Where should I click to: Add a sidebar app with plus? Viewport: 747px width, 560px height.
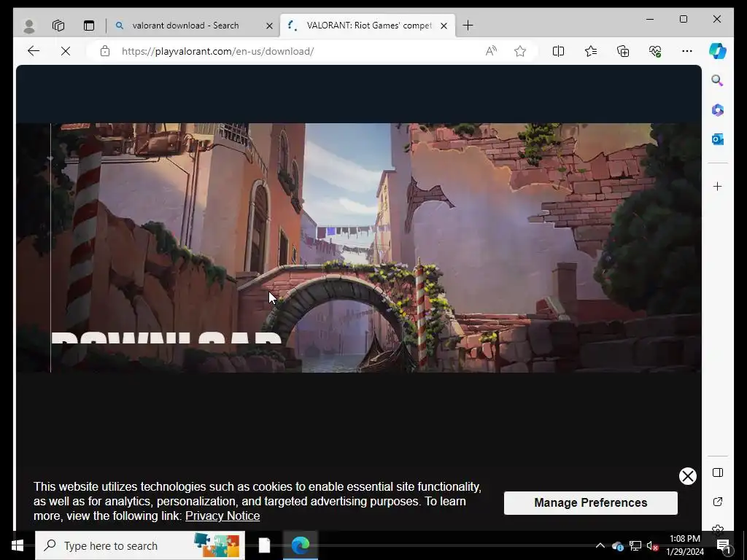(x=718, y=186)
